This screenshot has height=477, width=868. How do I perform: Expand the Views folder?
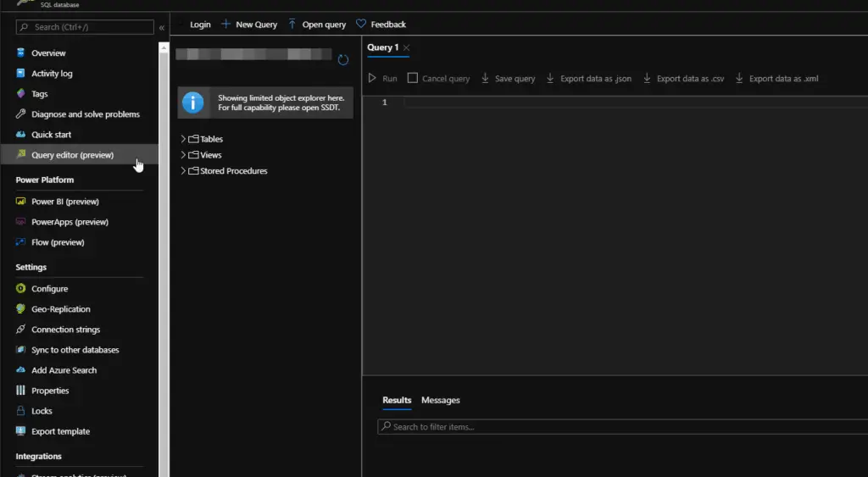183,155
